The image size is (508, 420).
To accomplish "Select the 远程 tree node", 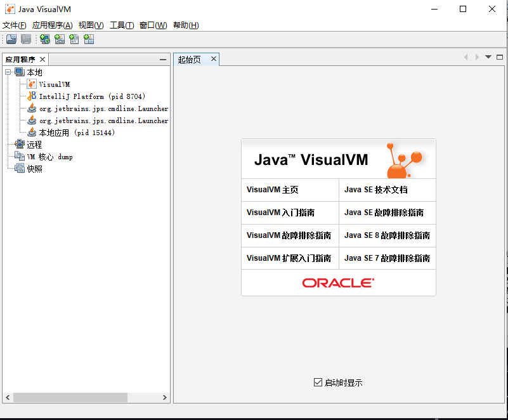I will (x=34, y=145).
